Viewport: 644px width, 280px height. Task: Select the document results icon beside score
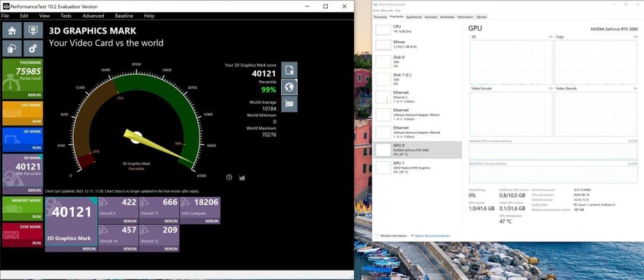pos(289,69)
